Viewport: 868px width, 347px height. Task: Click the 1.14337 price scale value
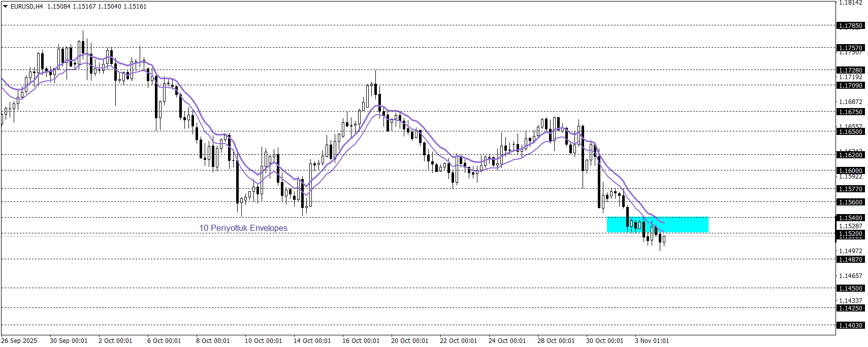pos(850,300)
